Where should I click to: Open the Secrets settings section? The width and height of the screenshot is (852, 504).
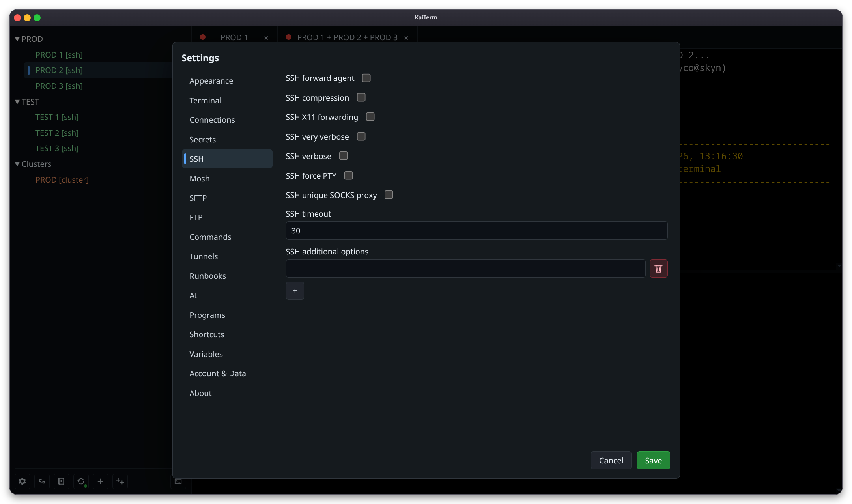click(x=227, y=140)
